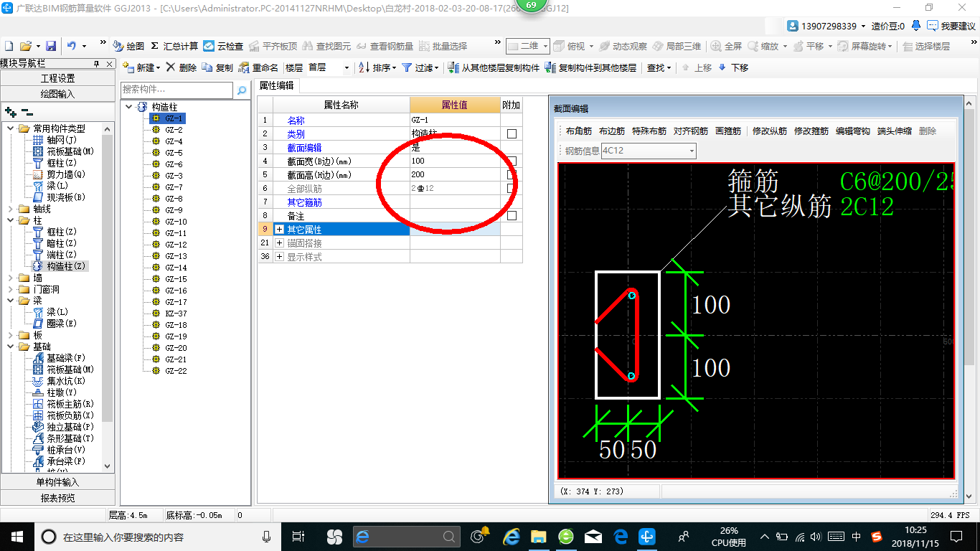Screen dimensions: 980x551
Task: Open 云检查 cloud check
Action: [223, 46]
